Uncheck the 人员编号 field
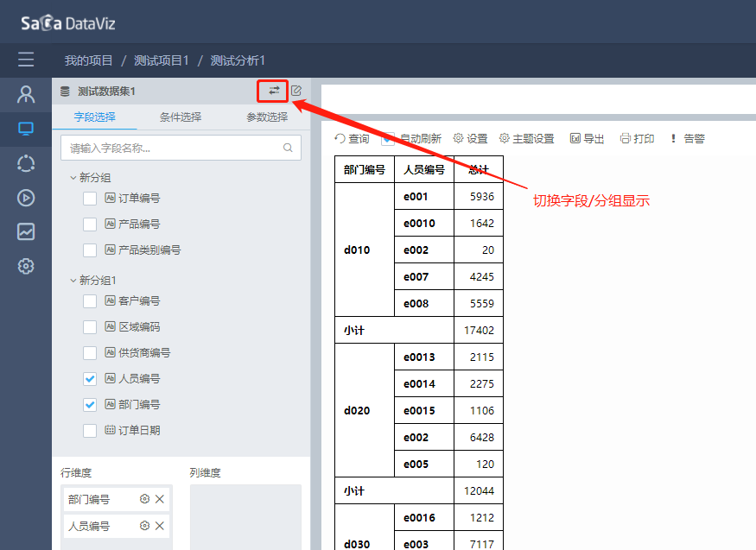This screenshot has height=550, width=756. tap(90, 379)
